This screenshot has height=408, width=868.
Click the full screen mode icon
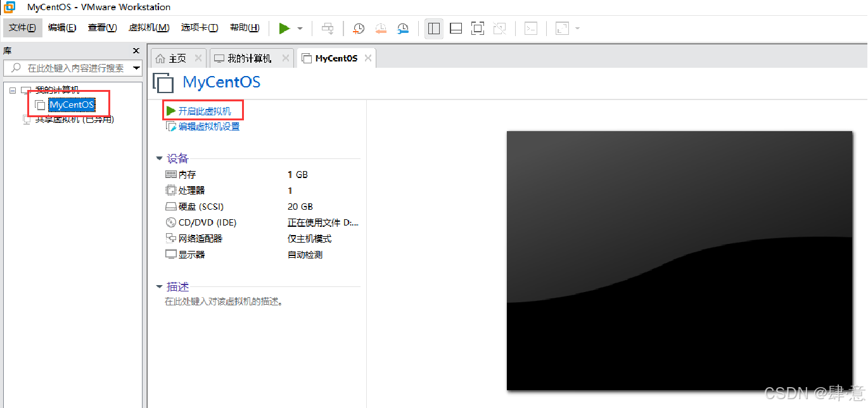[x=478, y=28]
